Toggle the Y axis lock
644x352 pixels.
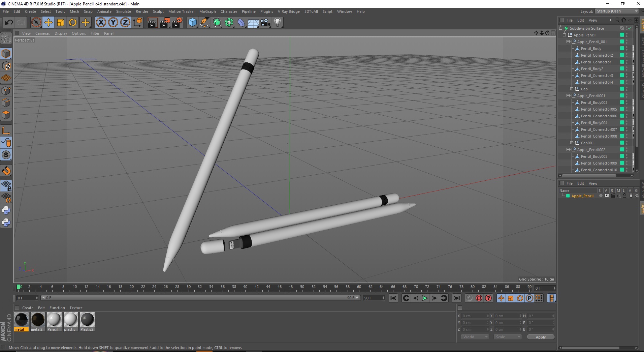113,23
